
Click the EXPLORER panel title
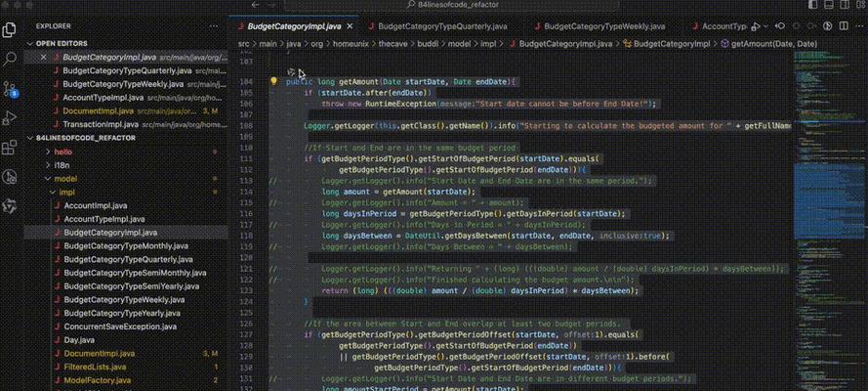[53, 26]
